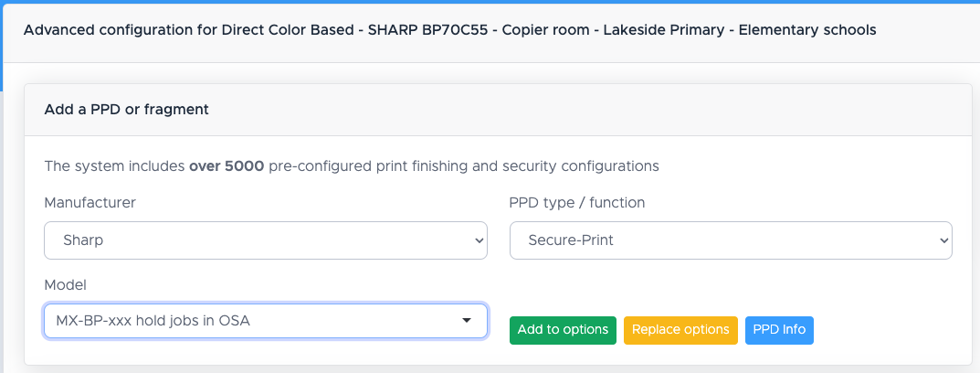Click the chevron on the Secure-Print select
This screenshot has width=980, height=373.
coord(944,240)
